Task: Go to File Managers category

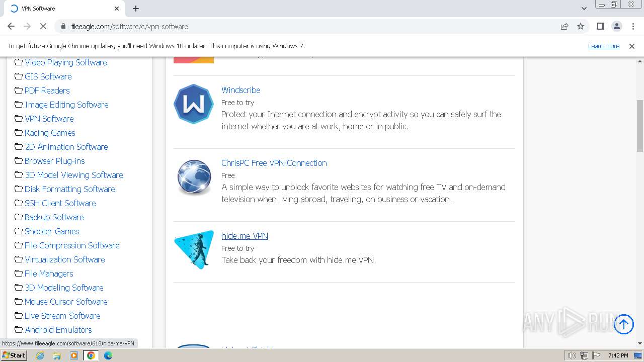Action: (49, 274)
